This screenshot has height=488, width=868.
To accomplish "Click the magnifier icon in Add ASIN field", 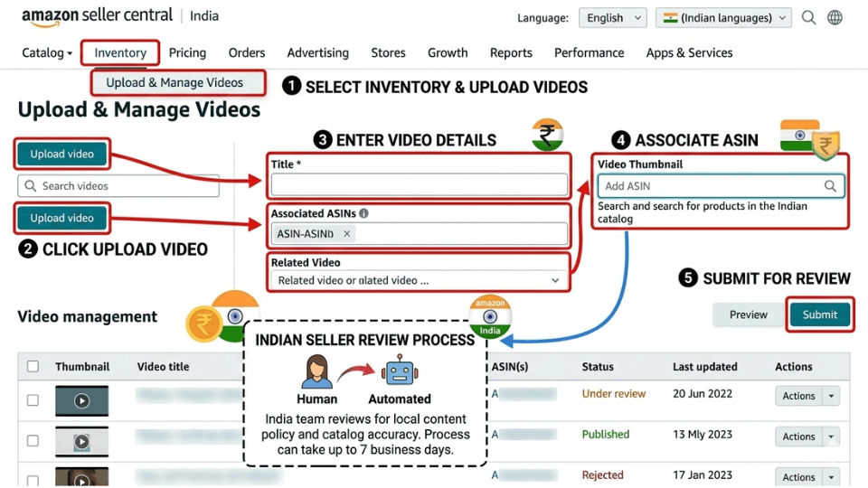I will pos(830,186).
